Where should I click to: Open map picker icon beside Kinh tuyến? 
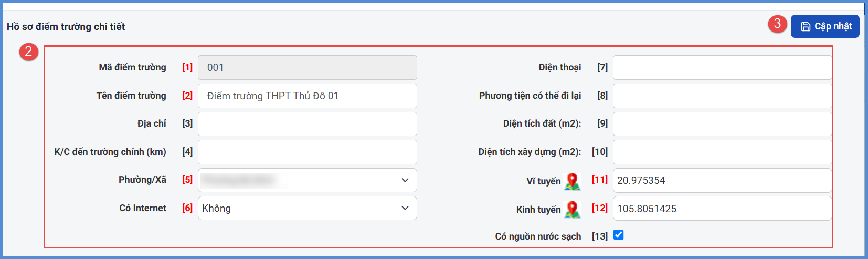tap(573, 210)
